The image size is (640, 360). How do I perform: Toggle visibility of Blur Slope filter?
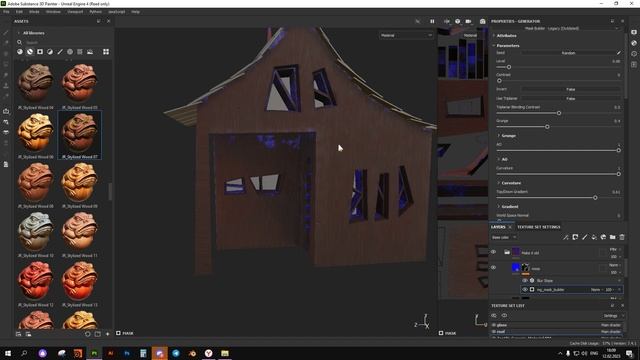tap(525, 280)
